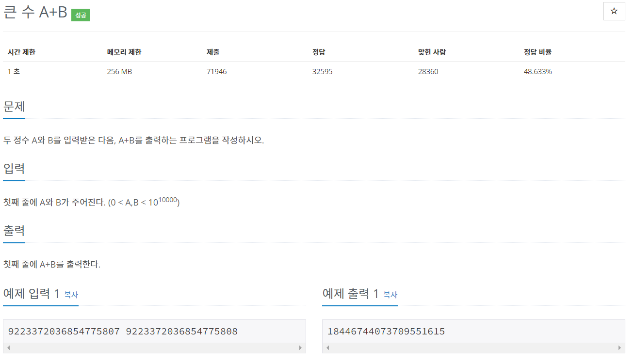
Task: Click the 맞힌 사람 column header
Action: [432, 52]
